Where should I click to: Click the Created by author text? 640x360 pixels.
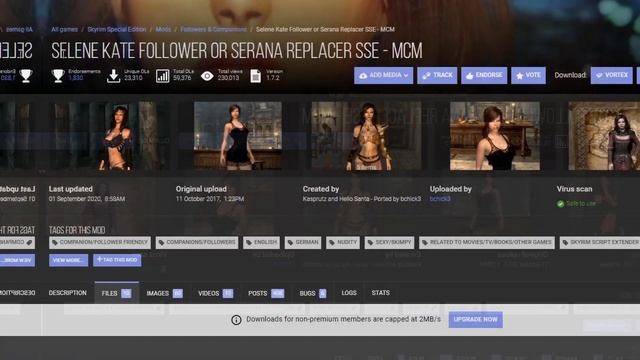click(x=362, y=199)
